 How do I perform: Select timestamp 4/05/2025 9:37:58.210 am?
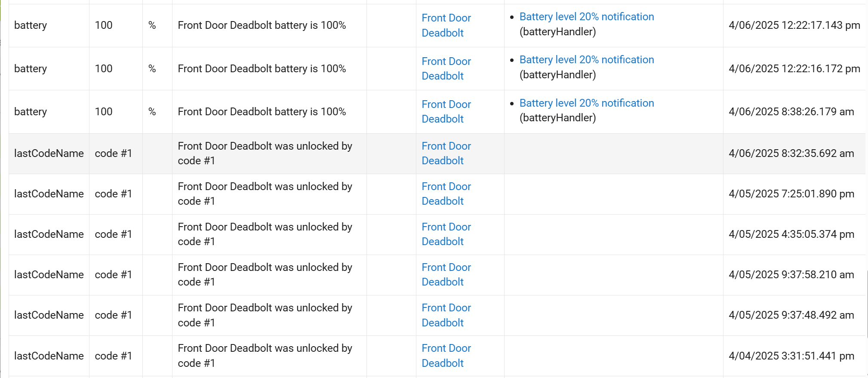pos(791,275)
